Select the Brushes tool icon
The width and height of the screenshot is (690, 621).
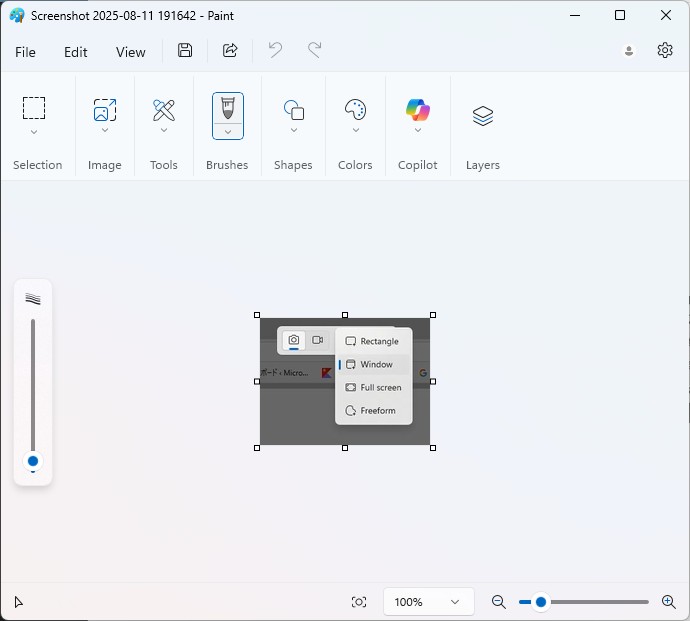[228, 108]
